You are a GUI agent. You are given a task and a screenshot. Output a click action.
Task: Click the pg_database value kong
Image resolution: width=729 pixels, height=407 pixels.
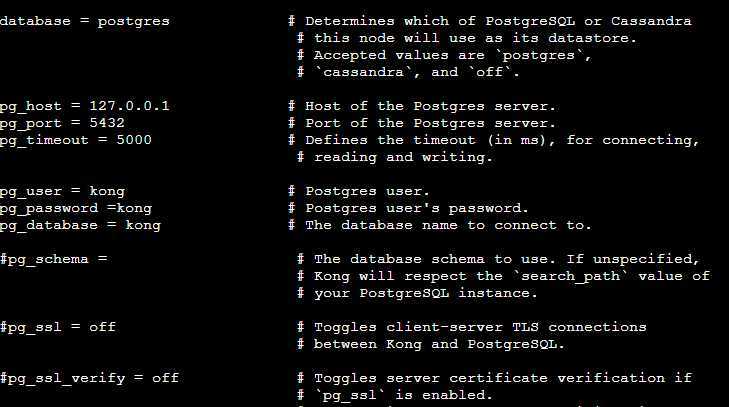coord(143,226)
